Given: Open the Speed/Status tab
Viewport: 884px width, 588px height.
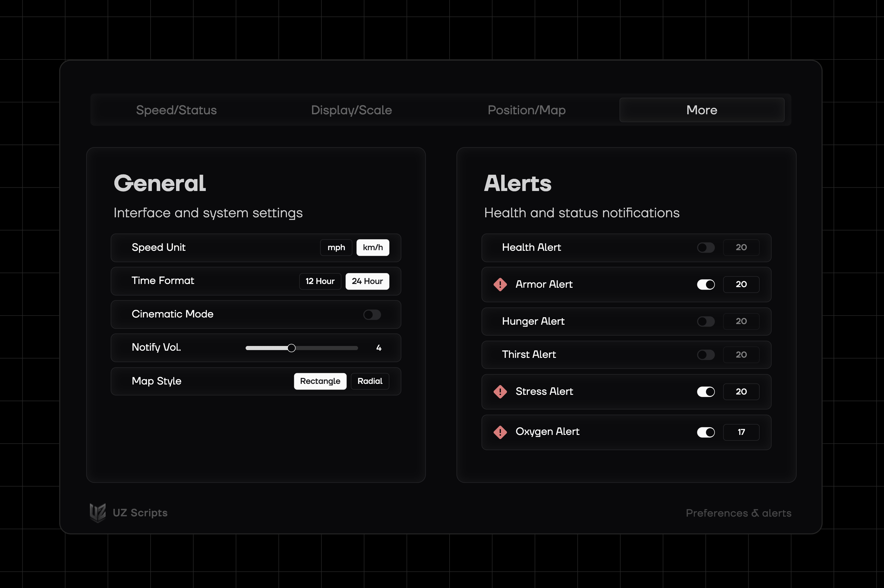Looking at the screenshot, I should coord(176,110).
